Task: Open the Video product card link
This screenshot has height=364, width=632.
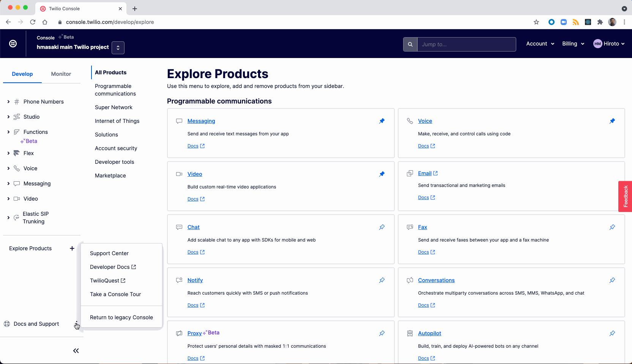Action: pos(195,174)
